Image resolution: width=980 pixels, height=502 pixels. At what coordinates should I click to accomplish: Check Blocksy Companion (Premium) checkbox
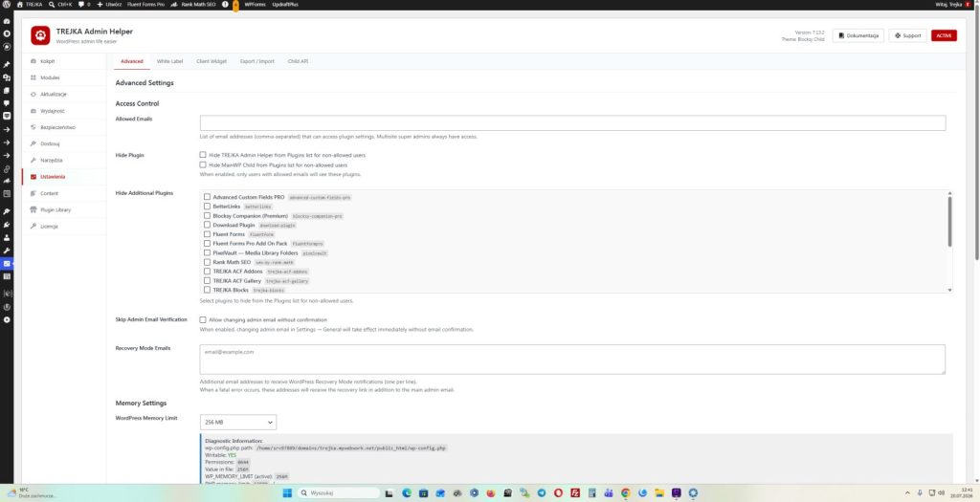(207, 215)
